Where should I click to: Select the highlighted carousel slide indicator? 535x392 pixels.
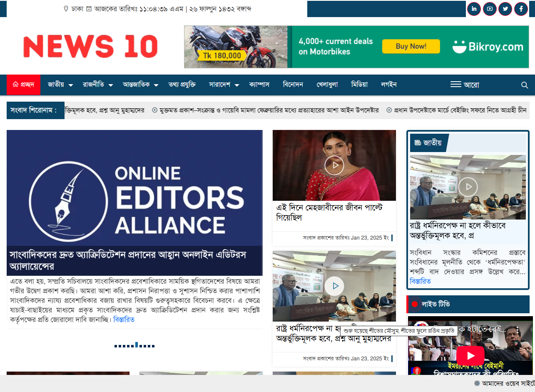pyautogui.click(x=137, y=345)
